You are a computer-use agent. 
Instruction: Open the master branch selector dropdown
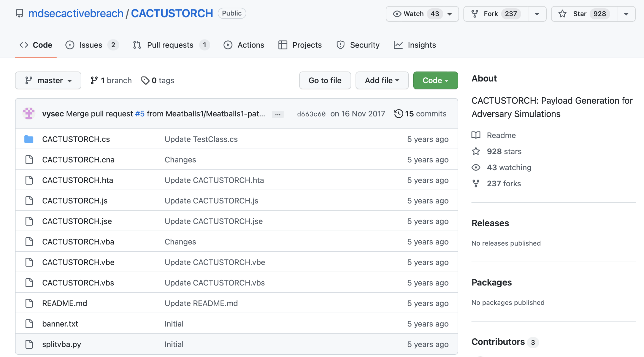pos(48,80)
